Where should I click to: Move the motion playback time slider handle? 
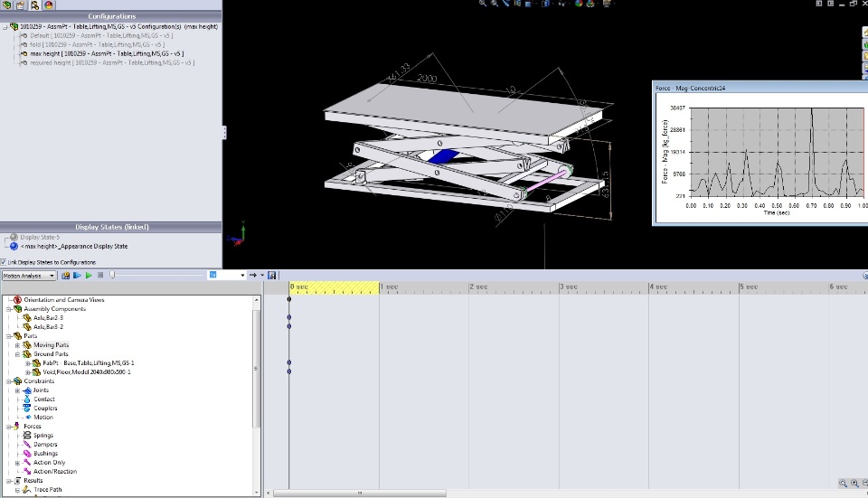click(x=112, y=275)
